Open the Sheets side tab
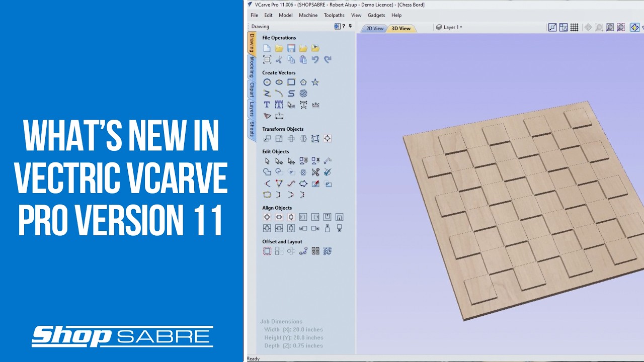The image size is (644, 362). pos(252,129)
